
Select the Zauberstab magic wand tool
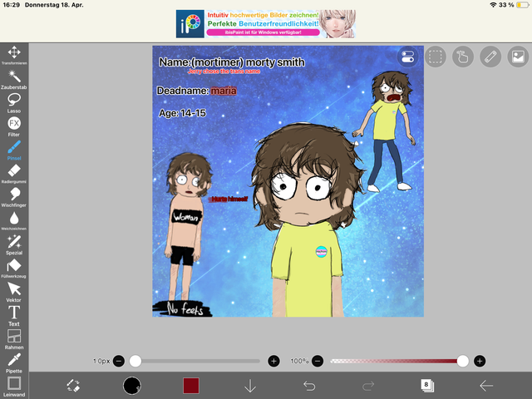(14, 80)
